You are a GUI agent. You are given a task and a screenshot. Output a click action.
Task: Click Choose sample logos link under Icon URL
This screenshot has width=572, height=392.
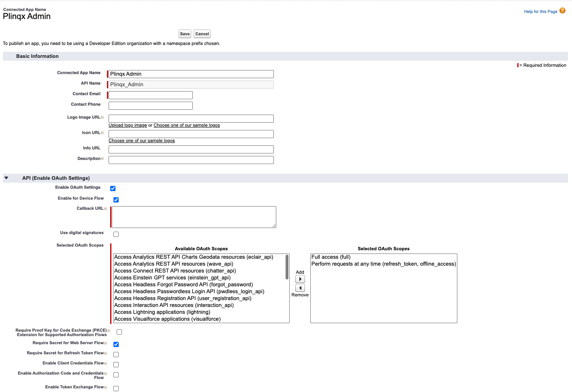click(x=142, y=141)
